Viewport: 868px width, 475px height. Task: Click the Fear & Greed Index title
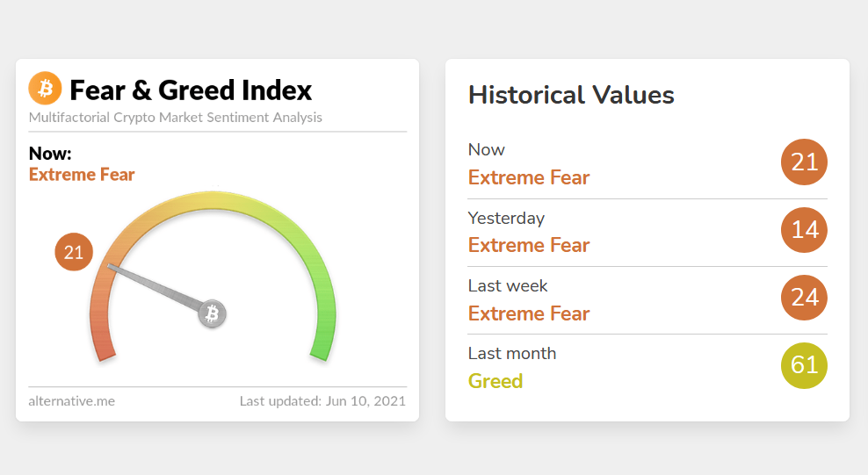coord(191,90)
